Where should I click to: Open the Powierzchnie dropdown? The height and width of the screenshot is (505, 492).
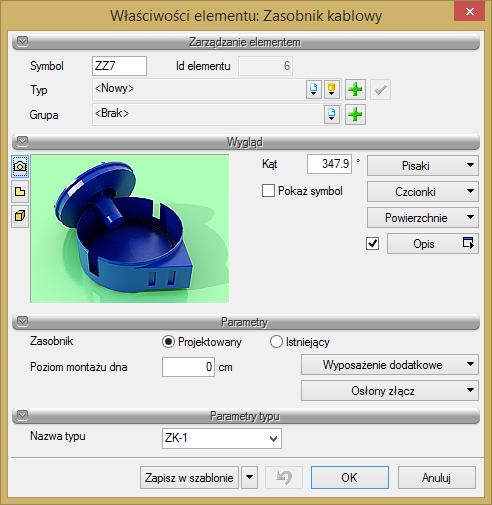(423, 217)
